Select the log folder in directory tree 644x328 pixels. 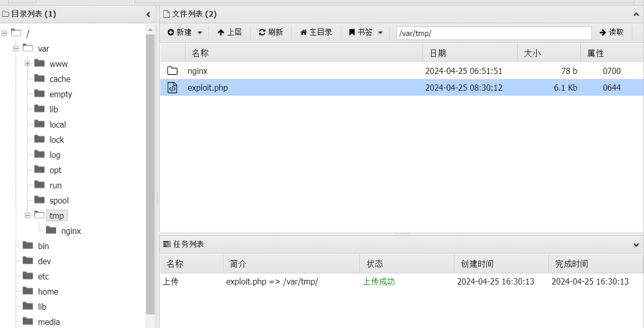click(55, 155)
